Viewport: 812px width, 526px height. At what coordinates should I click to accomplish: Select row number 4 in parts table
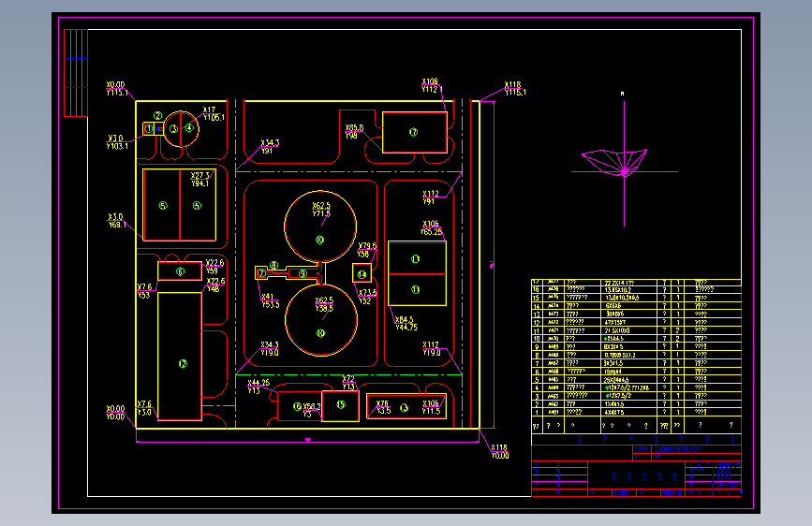click(x=636, y=387)
